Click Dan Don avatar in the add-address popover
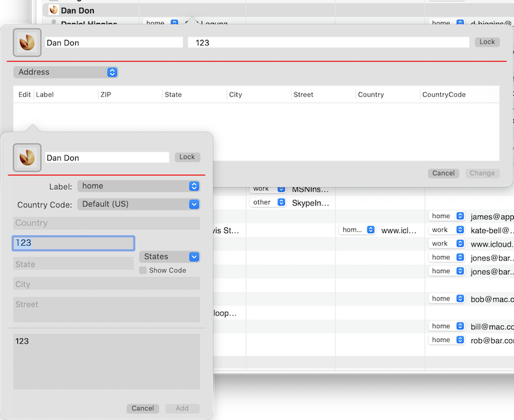Viewport: 514px width, 420px height. pyautogui.click(x=27, y=157)
